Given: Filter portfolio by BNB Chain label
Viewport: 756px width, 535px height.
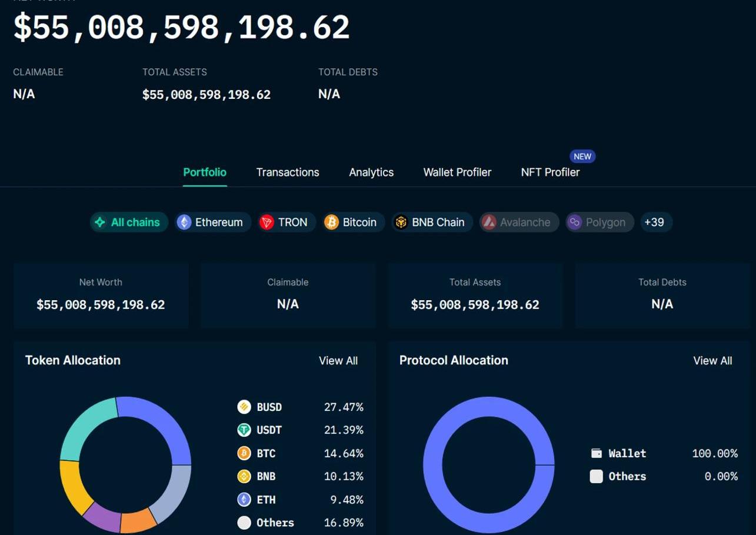Looking at the screenshot, I should (438, 222).
